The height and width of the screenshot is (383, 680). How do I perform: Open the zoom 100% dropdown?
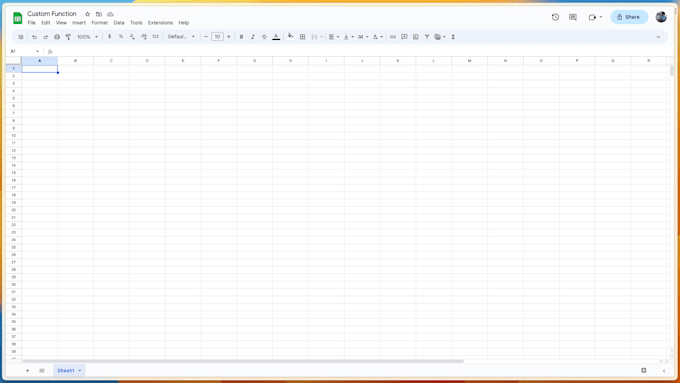click(x=87, y=37)
